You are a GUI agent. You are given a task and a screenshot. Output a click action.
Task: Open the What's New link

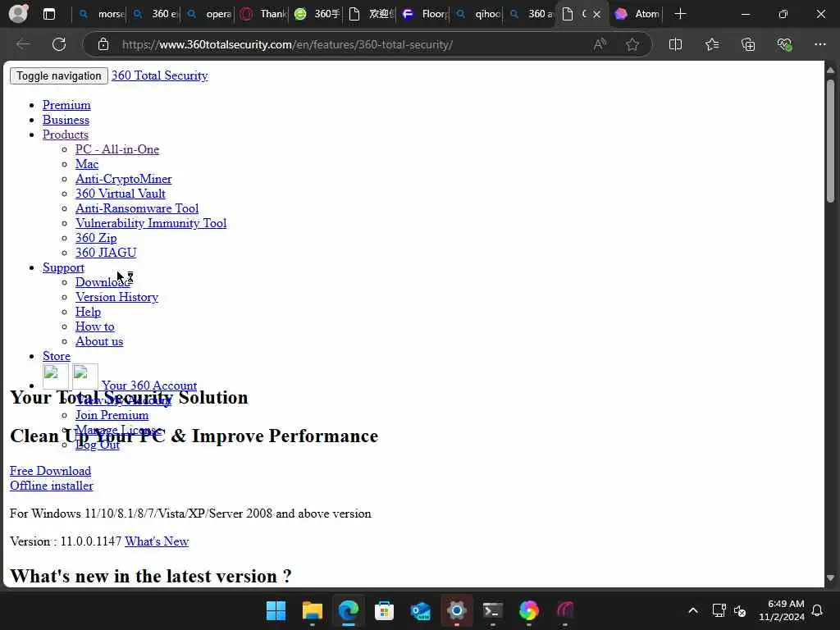click(157, 541)
